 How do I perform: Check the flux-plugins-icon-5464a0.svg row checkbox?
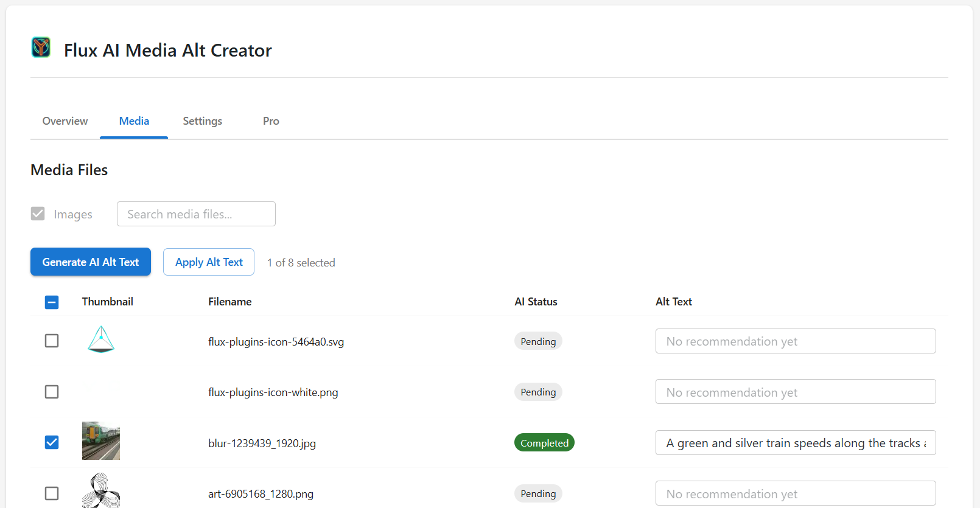(52, 341)
